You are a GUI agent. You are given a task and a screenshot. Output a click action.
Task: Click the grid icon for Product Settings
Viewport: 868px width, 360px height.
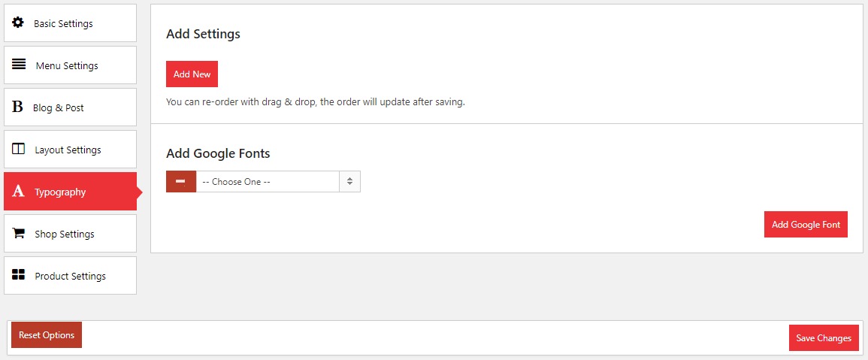pyautogui.click(x=19, y=275)
